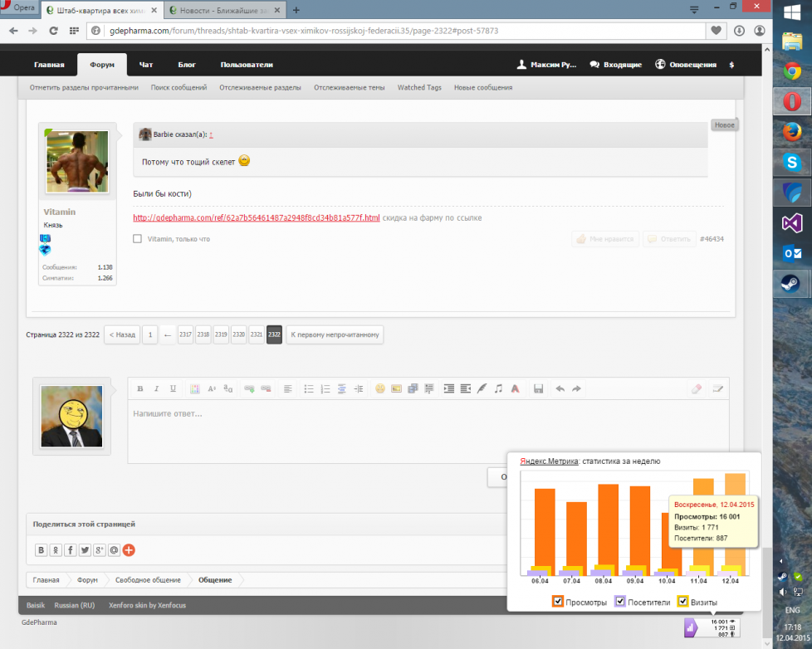Click the underline formatting icon
Image resolution: width=812 pixels, height=649 pixels.
pos(173,388)
